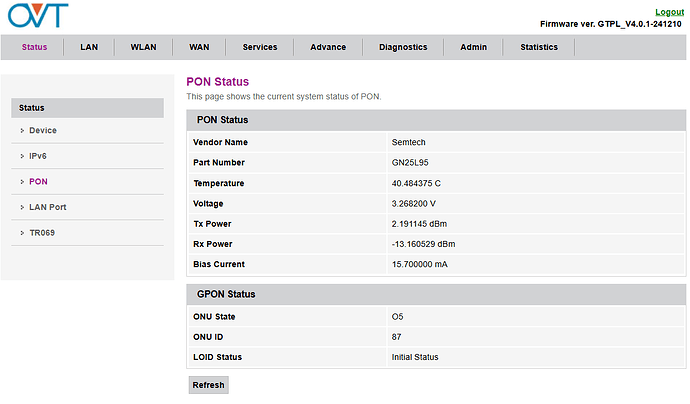Open the Advance tab
Viewport: 690px width, 404px height.
tap(328, 47)
